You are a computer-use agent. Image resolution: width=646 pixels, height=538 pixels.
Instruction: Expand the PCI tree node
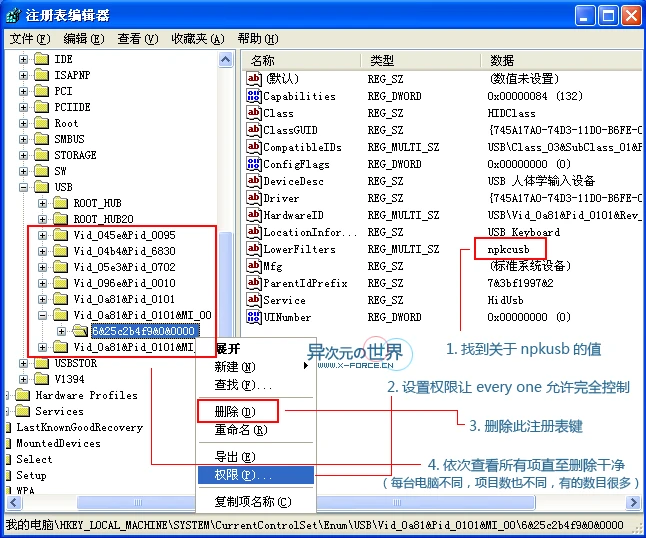(23, 91)
